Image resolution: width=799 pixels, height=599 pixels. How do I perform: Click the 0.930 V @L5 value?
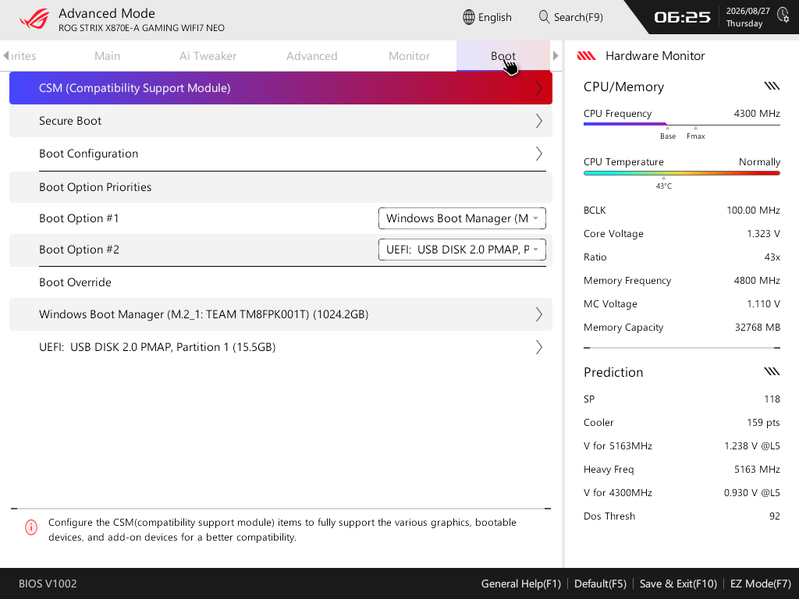click(x=752, y=493)
